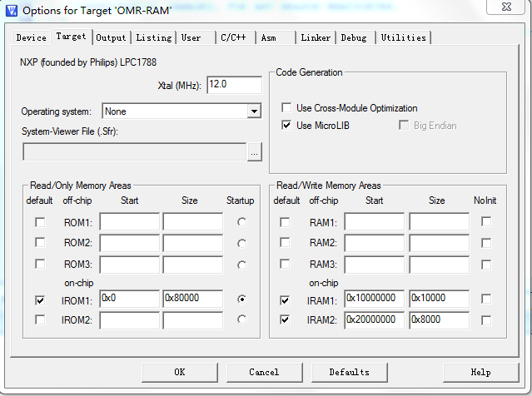Click the Keil uVision icon in title bar
532x396 pixels.
click(12, 10)
